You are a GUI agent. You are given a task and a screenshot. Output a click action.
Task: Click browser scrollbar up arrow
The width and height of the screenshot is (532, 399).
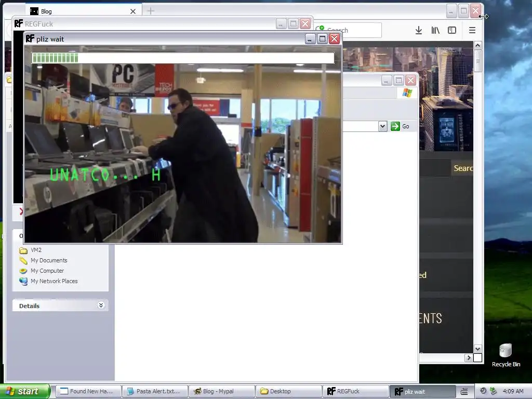pos(478,46)
